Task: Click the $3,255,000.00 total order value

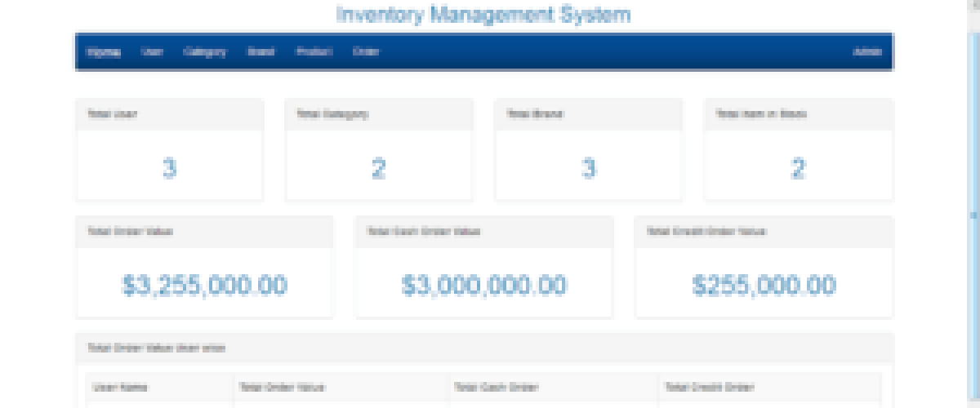Action: (x=204, y=286)
